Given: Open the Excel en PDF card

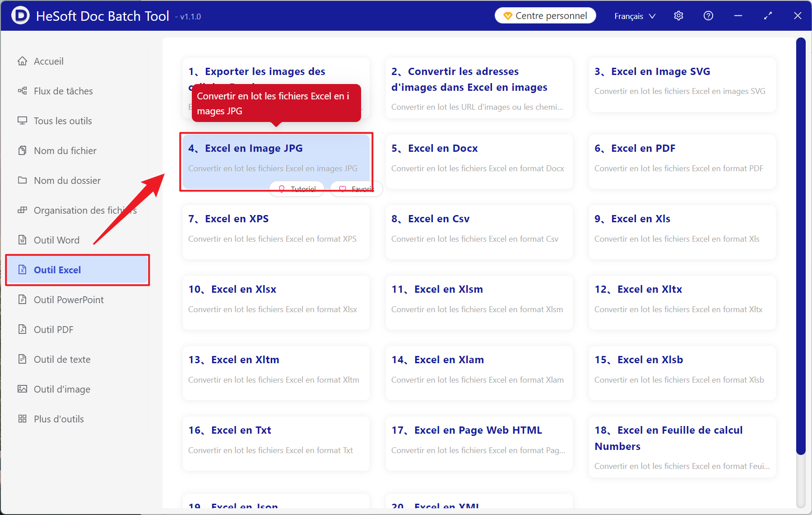Looking at the screenshot, I should 682,162.
